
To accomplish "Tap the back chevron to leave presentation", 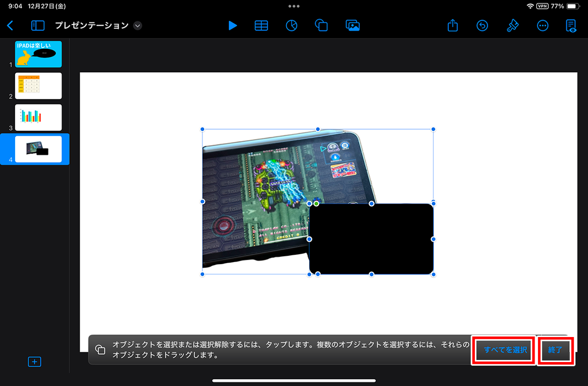I will pos(10,25).
